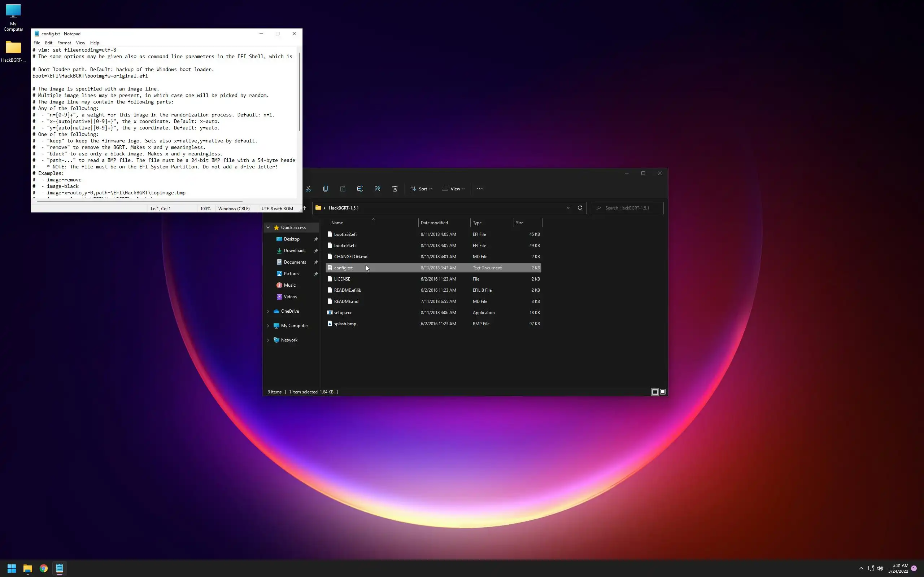Viewport: 924px width, 577px height.
Task: Collapse the Quick access section
Action: tap(268, 228)
